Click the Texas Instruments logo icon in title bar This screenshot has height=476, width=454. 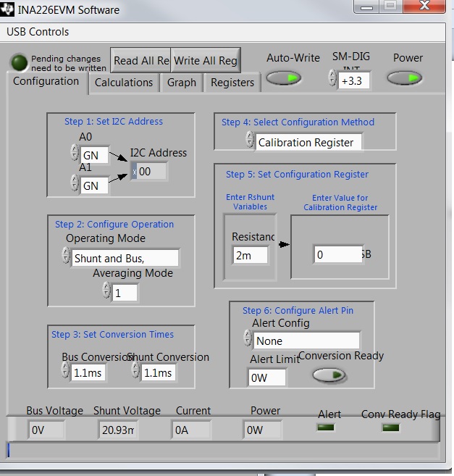pos(7,9)
